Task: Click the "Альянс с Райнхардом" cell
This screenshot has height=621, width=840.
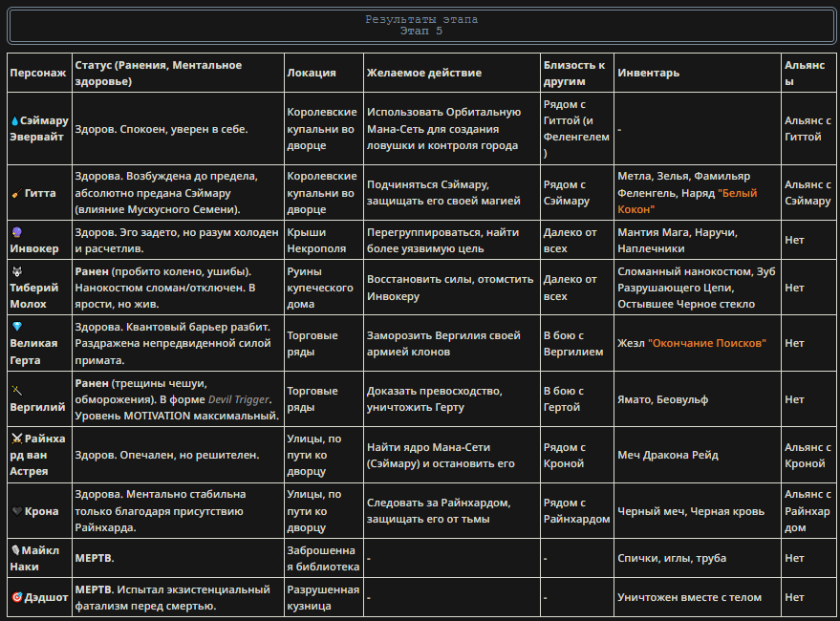Action: (808, 510)
